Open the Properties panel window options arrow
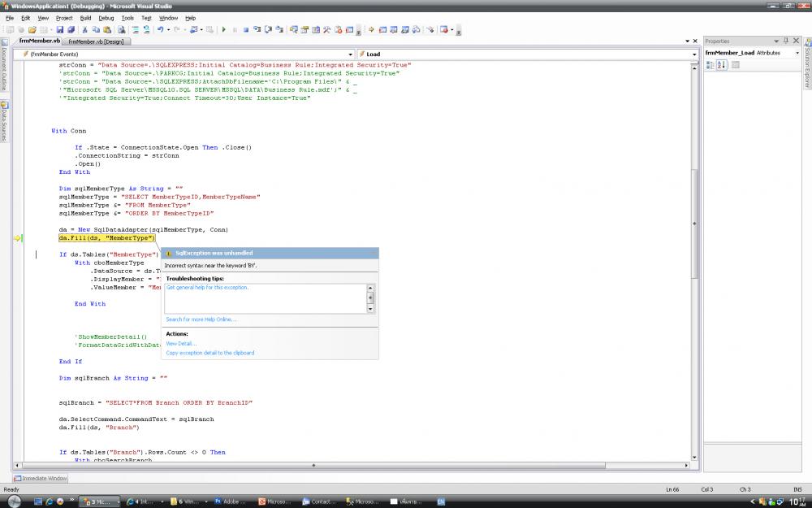This screenshot has width=812, height=508. (776, 41)
